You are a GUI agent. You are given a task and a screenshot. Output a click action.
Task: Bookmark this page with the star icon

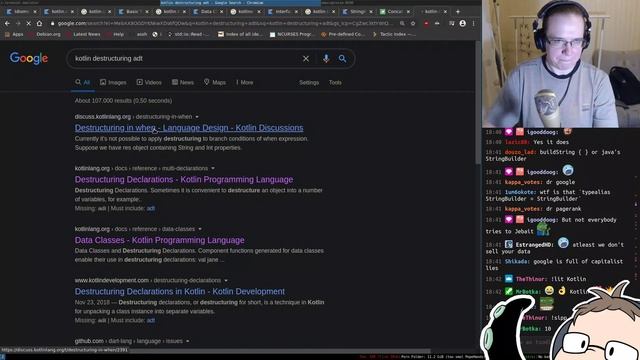click(x=413, y=24)
